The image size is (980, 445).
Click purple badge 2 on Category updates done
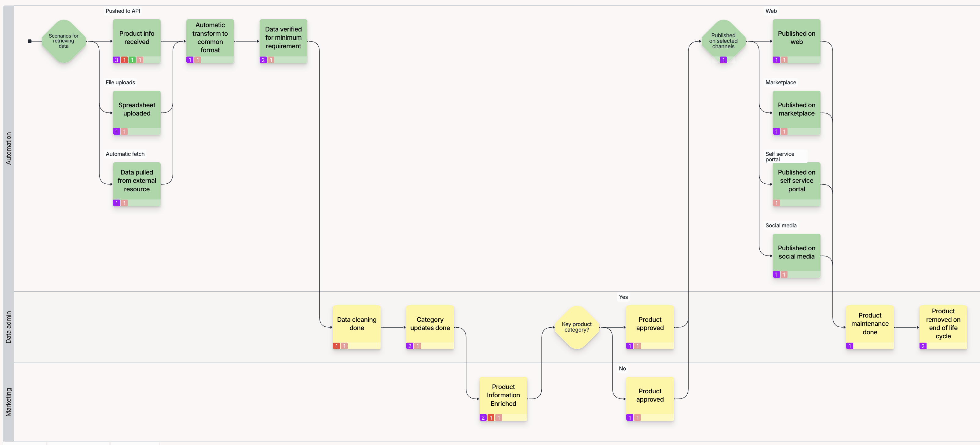410,346
